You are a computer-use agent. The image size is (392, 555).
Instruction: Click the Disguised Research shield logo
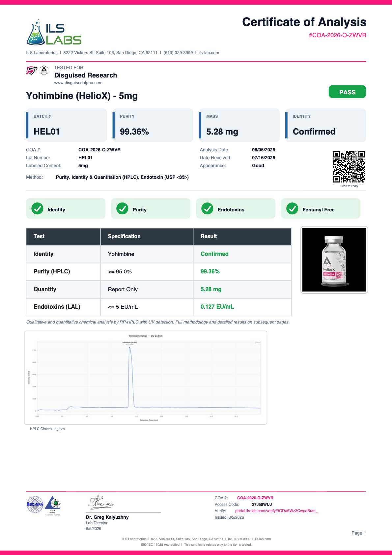(32, 70)
